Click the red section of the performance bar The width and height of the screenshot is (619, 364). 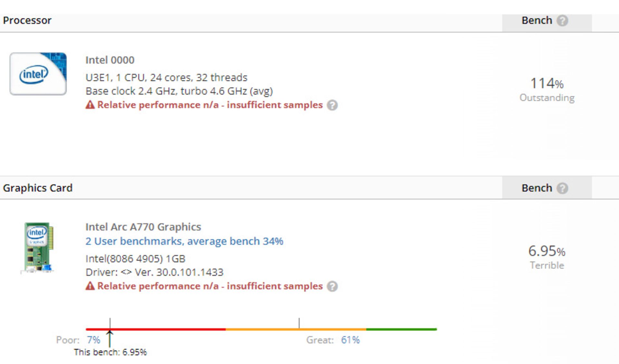point(155,329)
